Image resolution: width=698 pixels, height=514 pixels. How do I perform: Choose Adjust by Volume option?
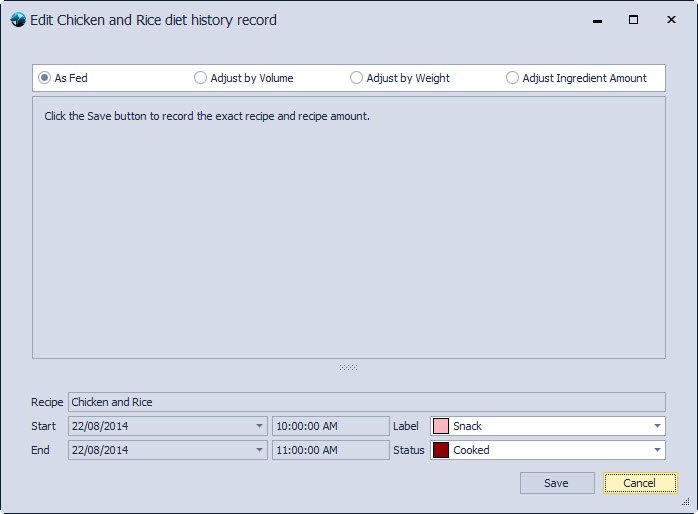point(201,78)
